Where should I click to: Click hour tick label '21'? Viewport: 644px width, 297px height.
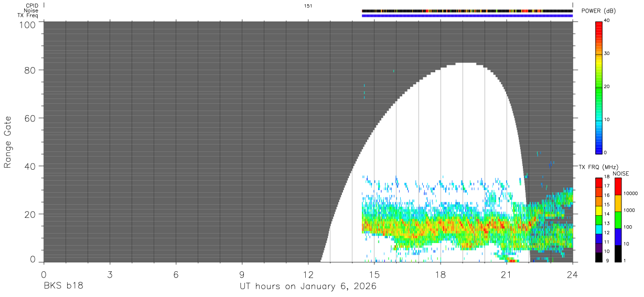coord(507,274)
